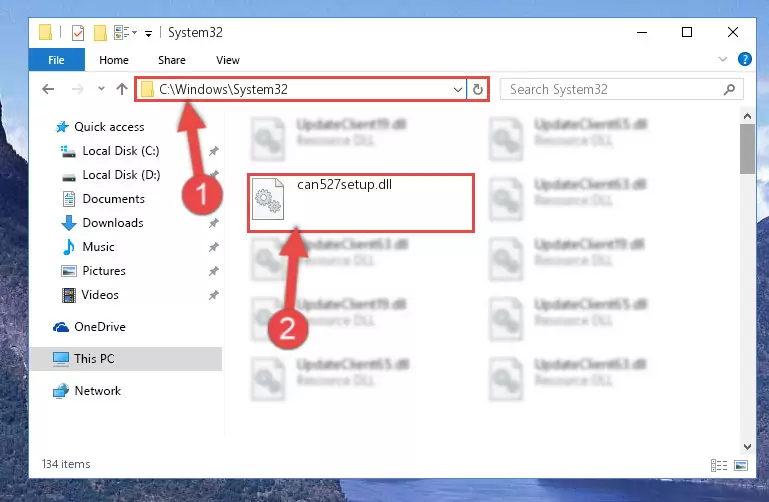Select OneDrive in navigation pane
769x502 pixels.
pyautogui.click(x=100, y=327)
